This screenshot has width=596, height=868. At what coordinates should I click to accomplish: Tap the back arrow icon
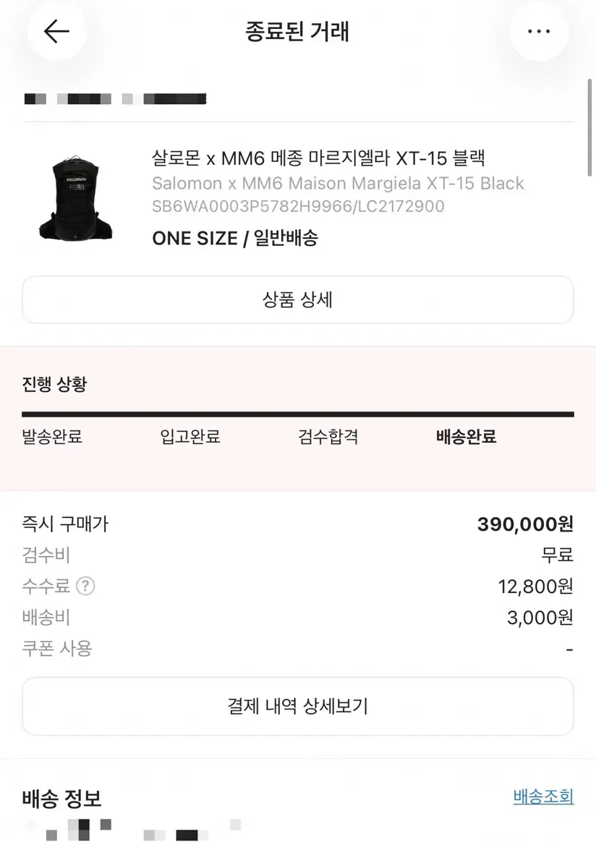(56, 31)
